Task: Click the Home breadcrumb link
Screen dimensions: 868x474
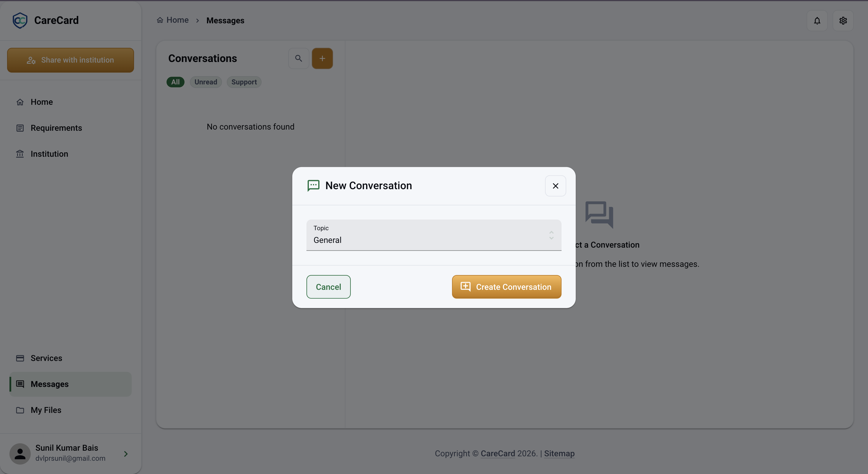Action: tap(172, 20)
